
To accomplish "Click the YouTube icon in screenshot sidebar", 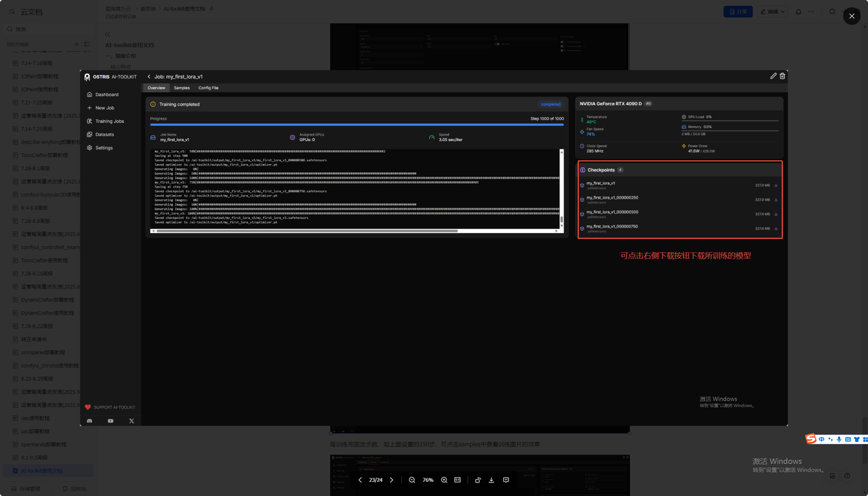I will [111, 421].
